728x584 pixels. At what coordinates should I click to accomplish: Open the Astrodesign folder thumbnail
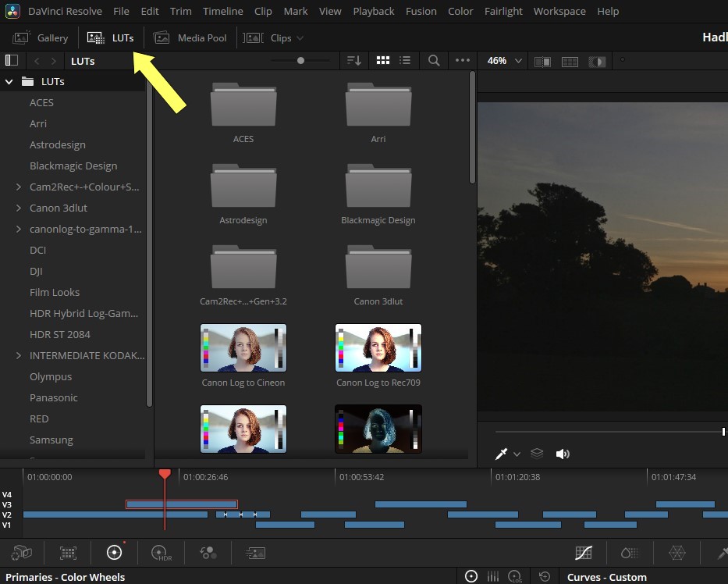click(x=243, y=186)
